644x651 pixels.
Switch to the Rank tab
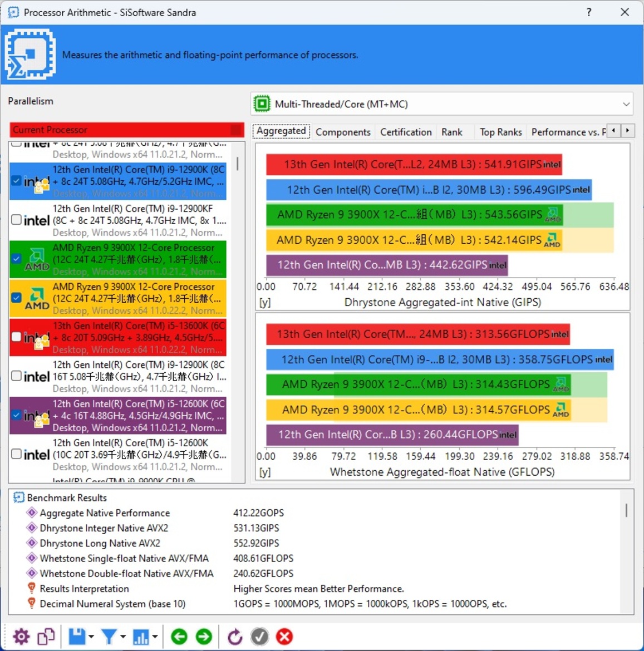[452, 132]
